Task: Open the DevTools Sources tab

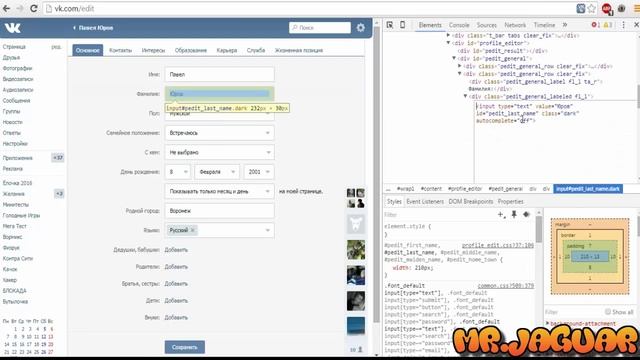Action: (487, 25)
